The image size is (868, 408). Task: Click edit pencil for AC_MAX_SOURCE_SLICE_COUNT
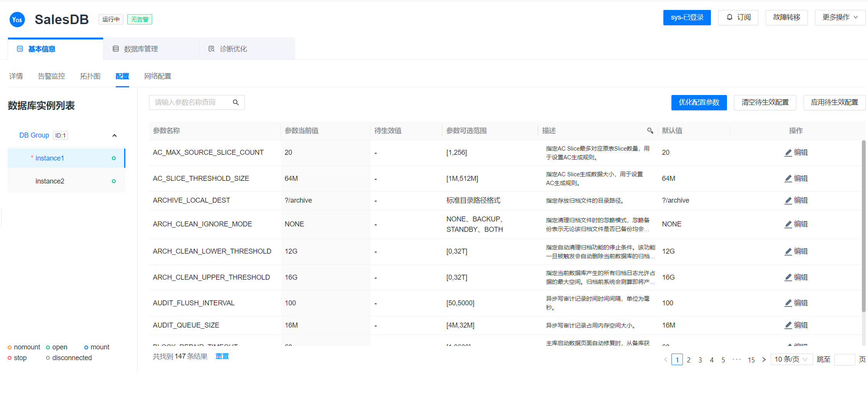click(x=788, y=152)
